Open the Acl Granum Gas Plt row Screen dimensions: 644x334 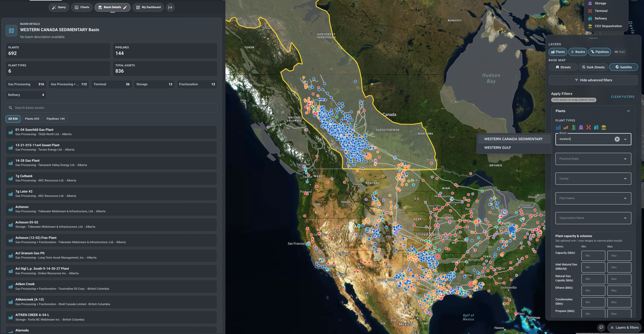(111, 255)
